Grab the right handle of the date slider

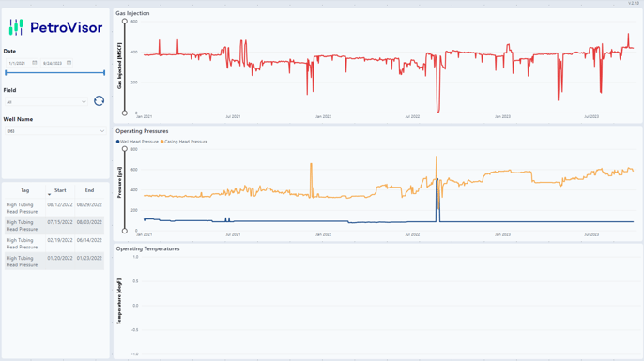104,72
